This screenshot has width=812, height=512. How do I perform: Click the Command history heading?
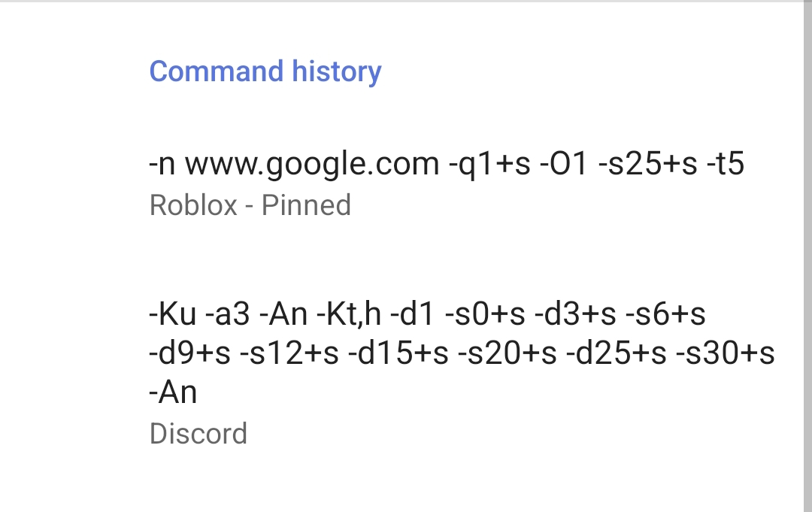pyautogui.click(x=265, y=71)
